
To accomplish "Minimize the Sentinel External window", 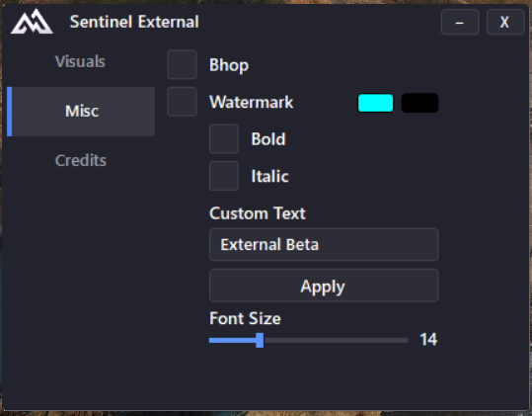I will [x=460, y=22].
